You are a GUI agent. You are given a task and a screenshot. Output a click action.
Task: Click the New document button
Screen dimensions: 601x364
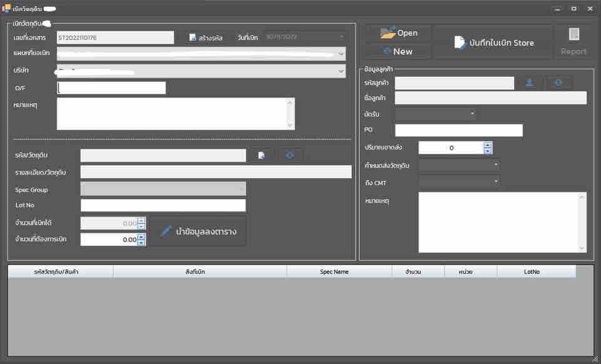(399, 51)
